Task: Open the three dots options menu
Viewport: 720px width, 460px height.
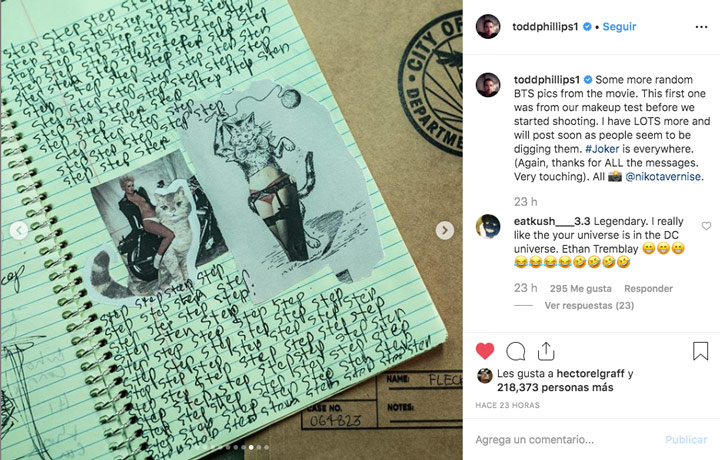Action: click(701, 27)
